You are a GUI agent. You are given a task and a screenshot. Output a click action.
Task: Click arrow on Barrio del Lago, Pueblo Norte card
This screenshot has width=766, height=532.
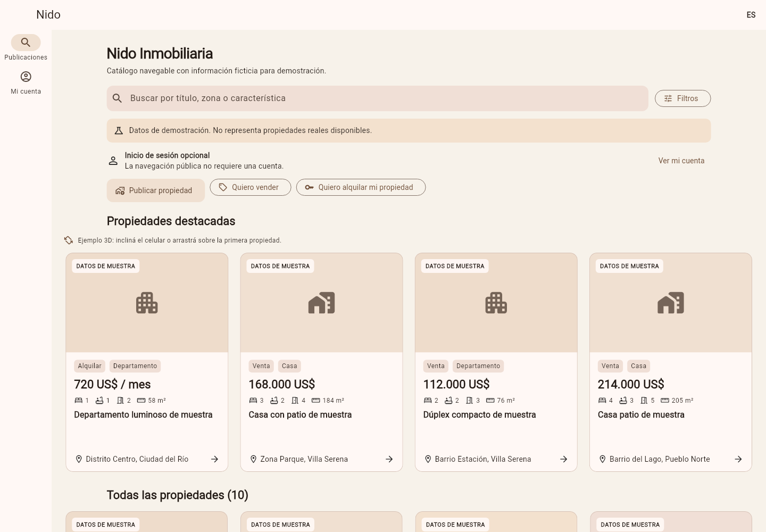[x=738, y=459]
